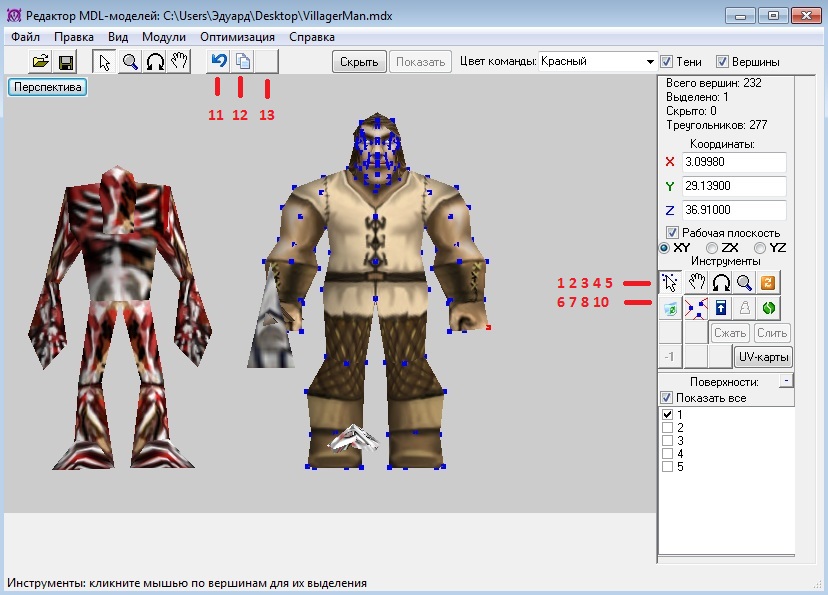Open the Оптимизация menu
Screen dimensions: 828x595
pyautogui.click(x=237, y=37)
